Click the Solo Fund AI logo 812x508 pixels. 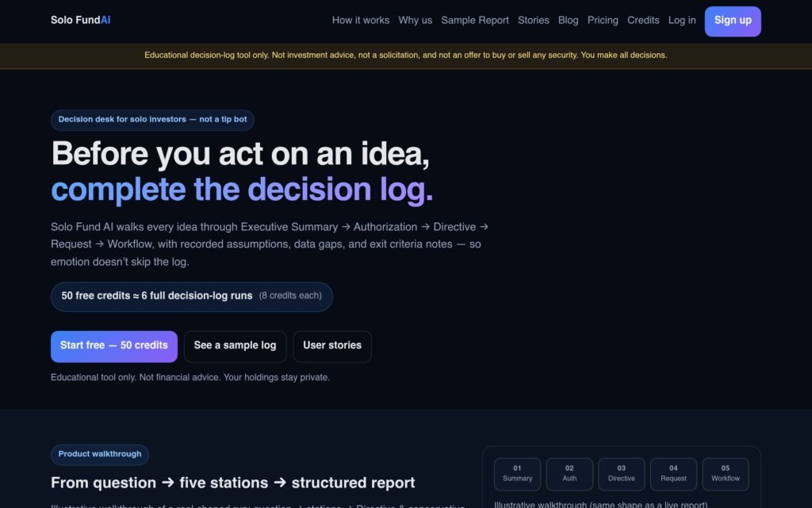tap(80, 20)
